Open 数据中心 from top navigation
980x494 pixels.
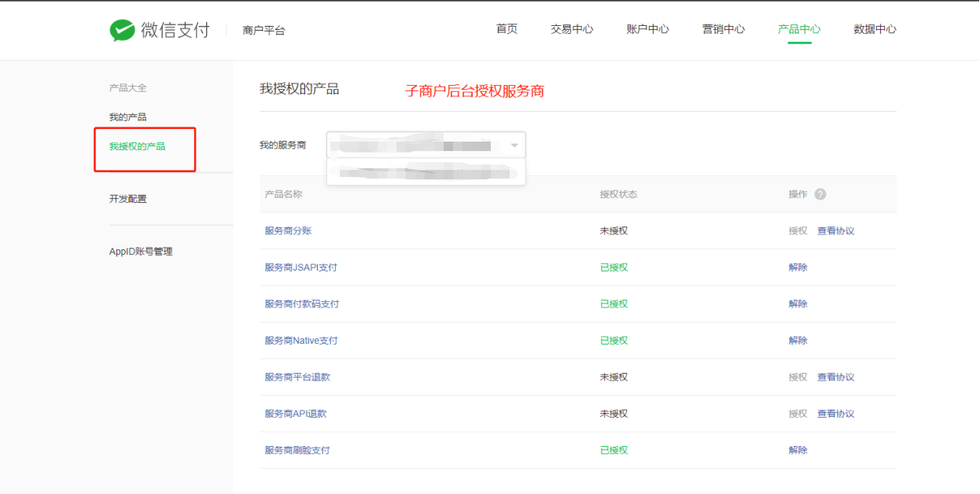[875, 29]
